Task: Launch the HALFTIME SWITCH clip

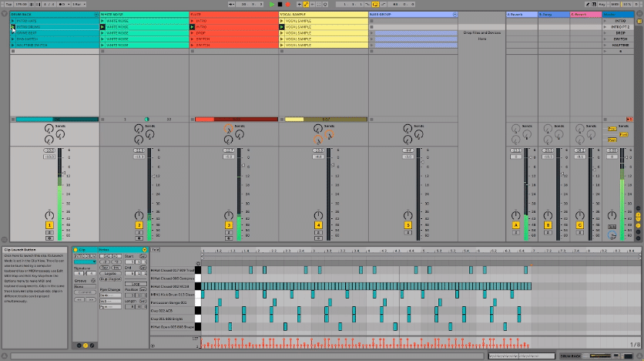Action: point(13,45)
